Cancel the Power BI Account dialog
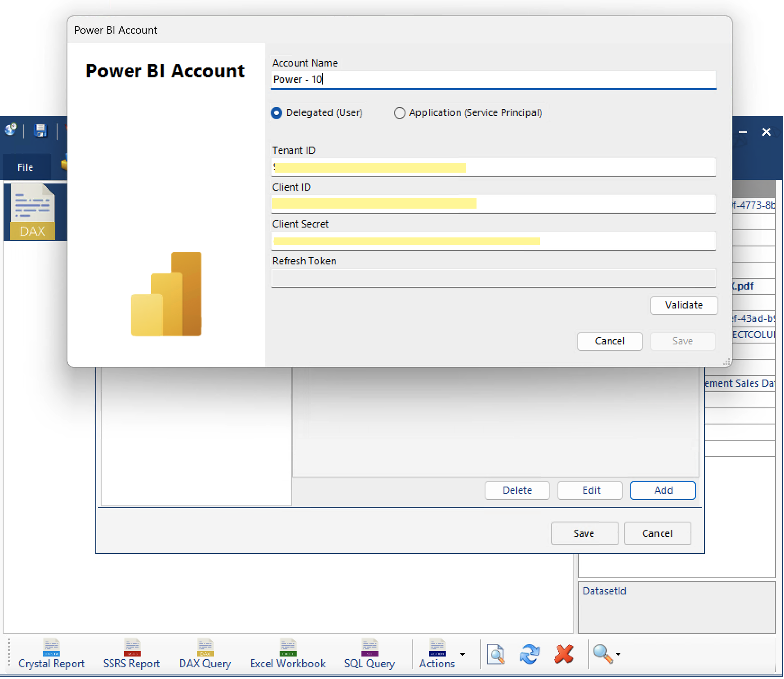784x679 pixels. click(610, 341)
